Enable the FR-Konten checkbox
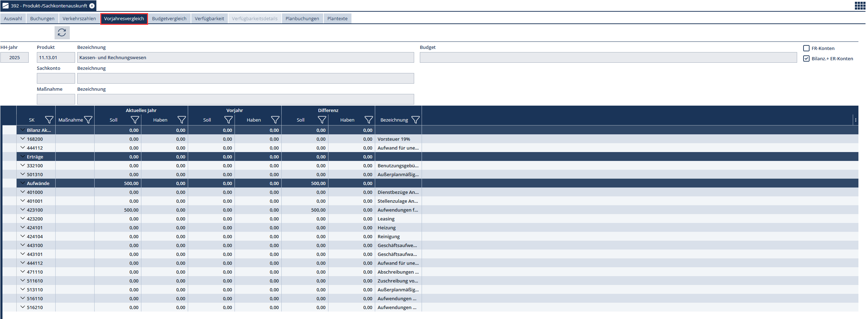The image size is (868, 319). 806,49
